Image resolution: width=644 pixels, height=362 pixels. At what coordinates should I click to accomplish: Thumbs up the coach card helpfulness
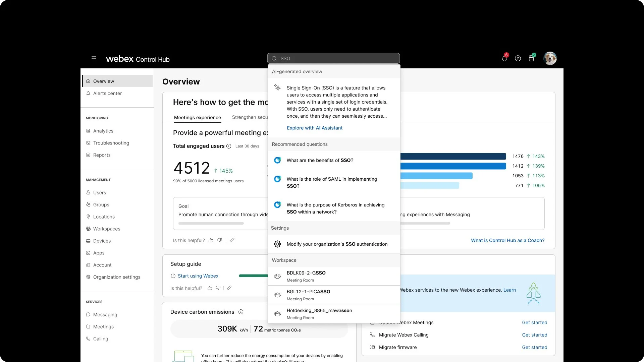pyautogui.click(x=211, y=240)
